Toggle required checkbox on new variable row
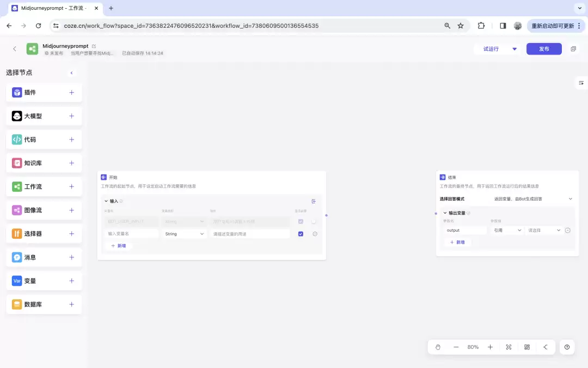This screenshot has height=368, width=588. tap(301, 234)
